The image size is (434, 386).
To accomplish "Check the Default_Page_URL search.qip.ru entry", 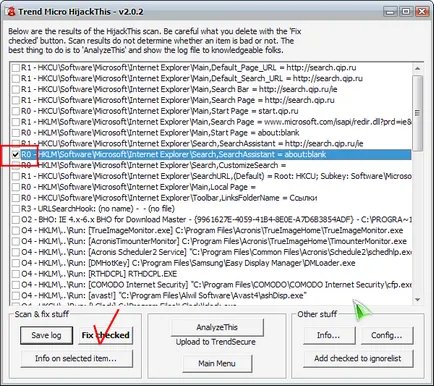I will (16, 68).
